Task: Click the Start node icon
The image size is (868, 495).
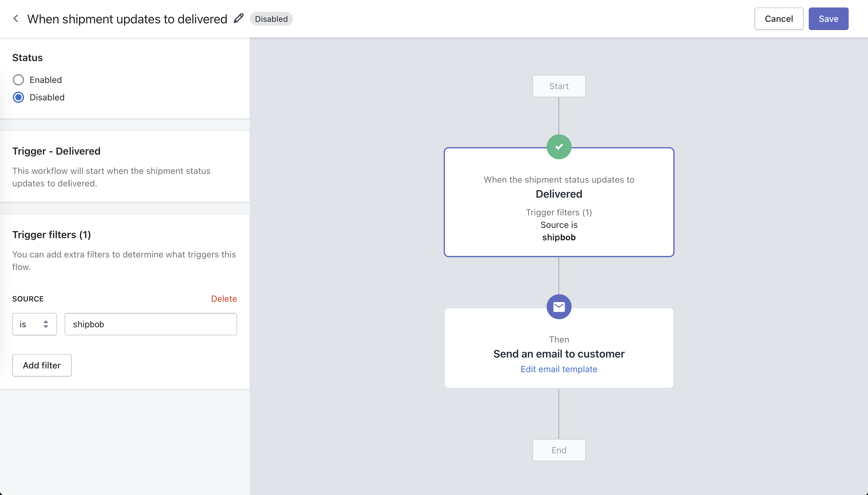Action: tap(559, 86)
